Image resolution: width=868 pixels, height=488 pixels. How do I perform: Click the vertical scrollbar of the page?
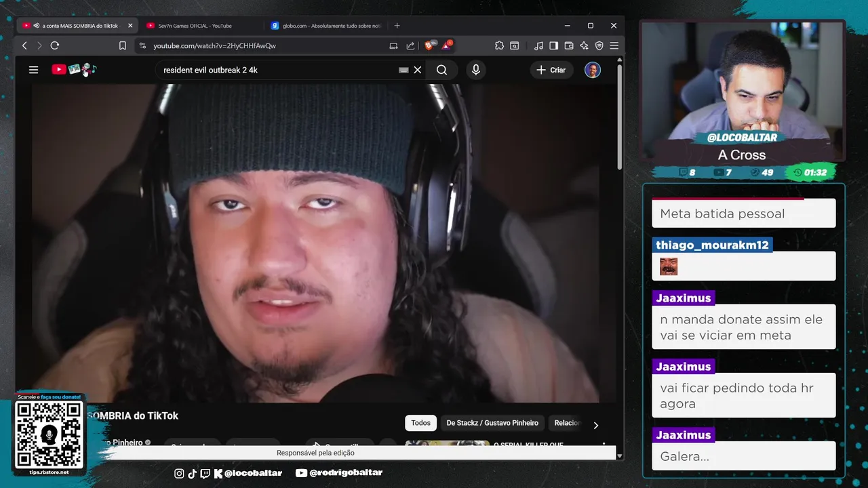tap(619, 117)
